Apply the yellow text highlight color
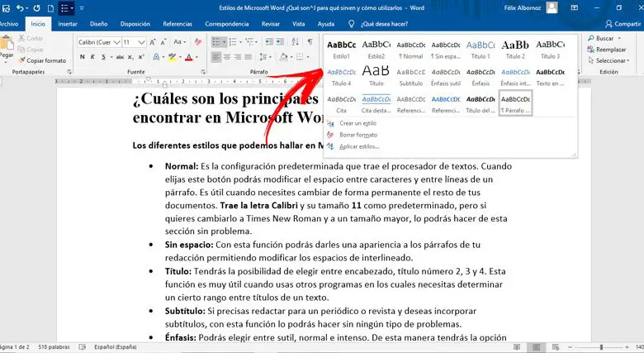 click(172, 57)
